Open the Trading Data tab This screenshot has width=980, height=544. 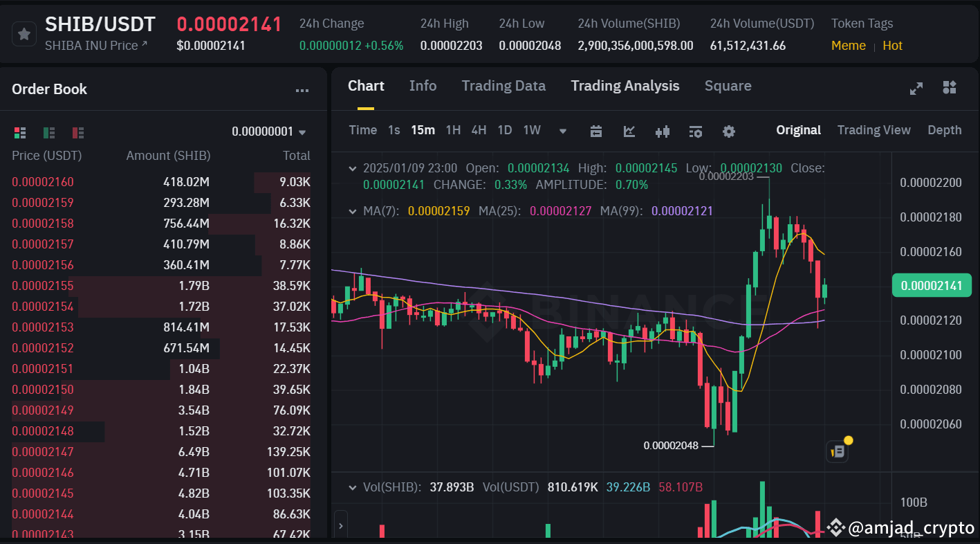tap(503, 86)
